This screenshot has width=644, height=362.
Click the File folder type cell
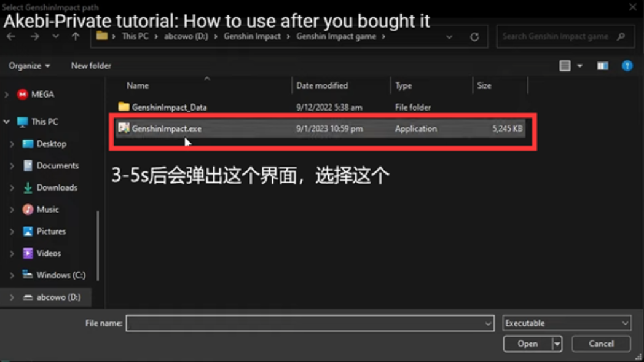[x=413, y=107]
